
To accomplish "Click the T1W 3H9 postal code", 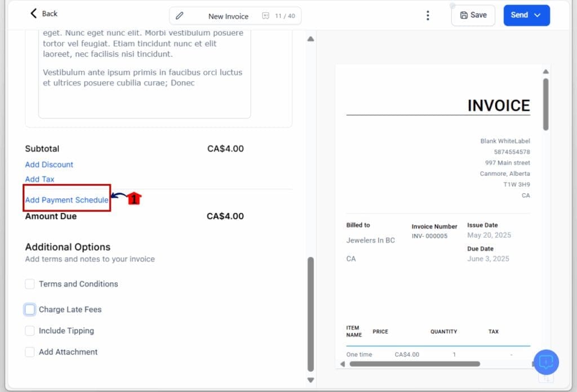I will tap(517, 185).
